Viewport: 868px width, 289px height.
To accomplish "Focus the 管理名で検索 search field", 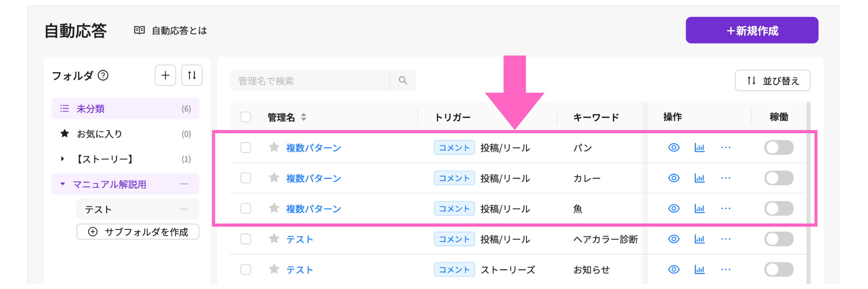I will click(x=310, y=80).
